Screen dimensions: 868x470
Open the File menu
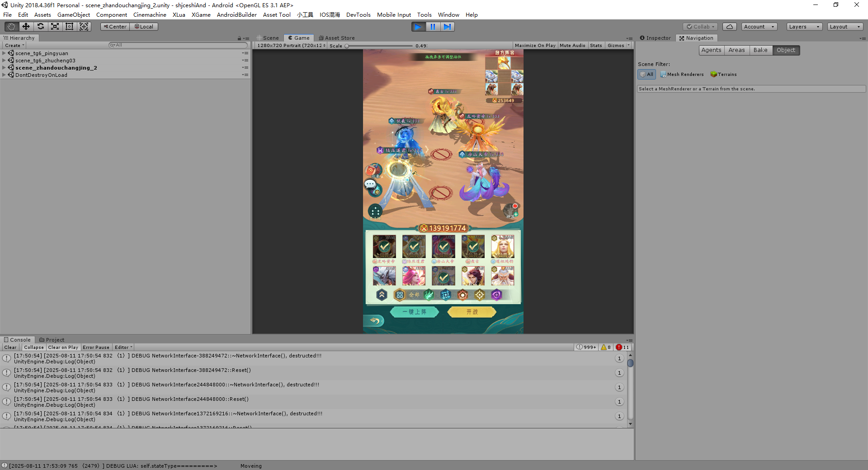pyautogui.click(x=8, y=15)
